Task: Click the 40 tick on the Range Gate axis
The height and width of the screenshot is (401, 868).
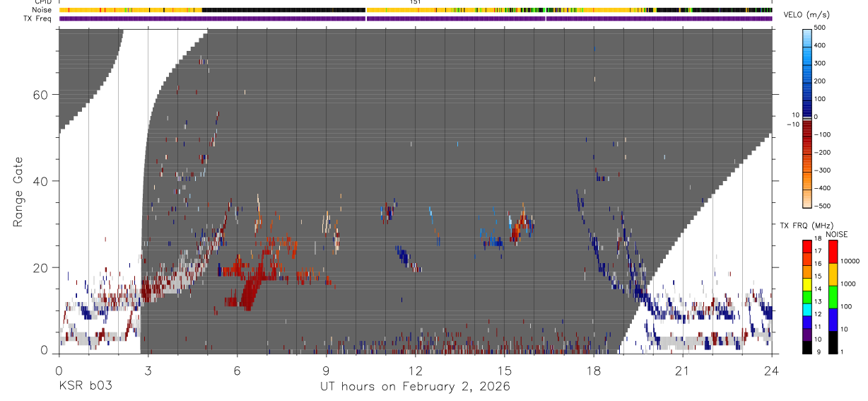Action: tap(42, 181)
